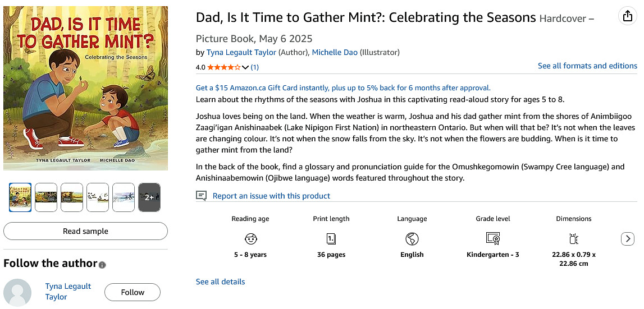Click the Language globe icon

click(412, 239)
